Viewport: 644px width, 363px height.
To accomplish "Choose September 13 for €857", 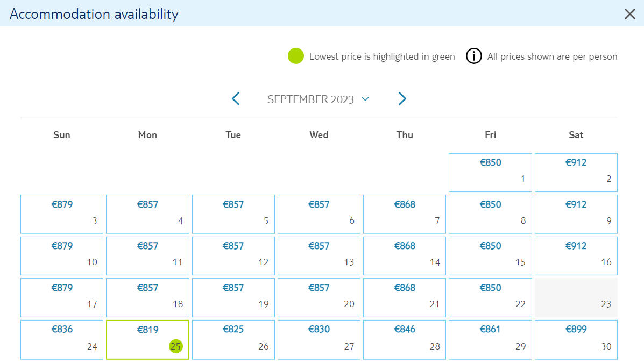I will (319, 256).
